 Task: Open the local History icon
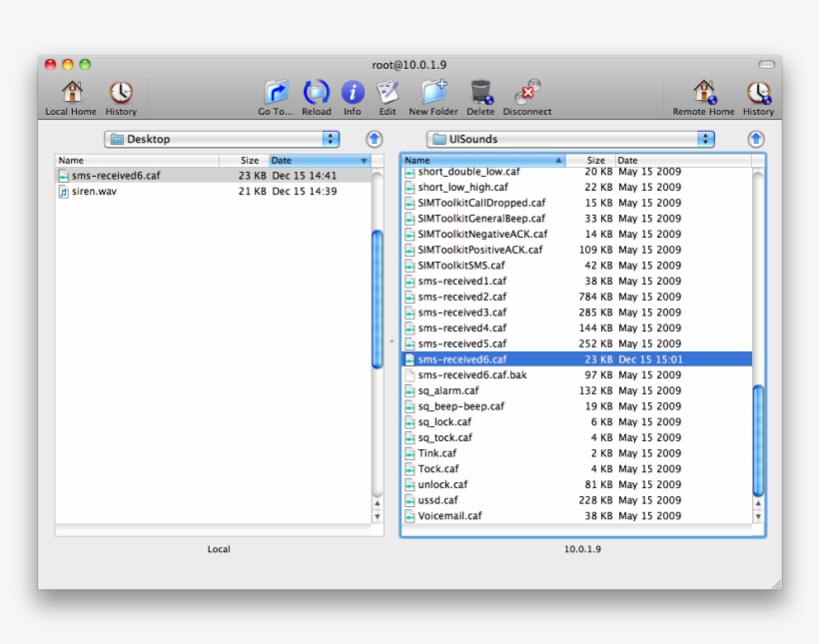tap(121, 93)
